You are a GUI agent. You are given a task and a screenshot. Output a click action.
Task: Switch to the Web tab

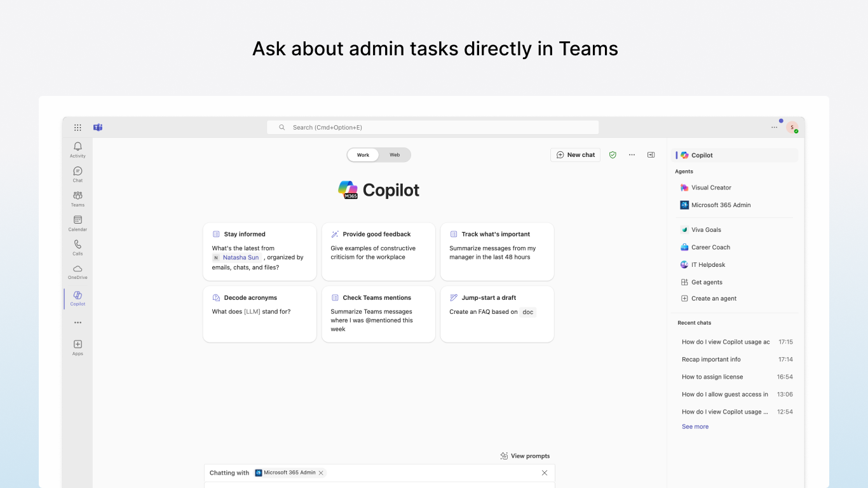point(395,155)
